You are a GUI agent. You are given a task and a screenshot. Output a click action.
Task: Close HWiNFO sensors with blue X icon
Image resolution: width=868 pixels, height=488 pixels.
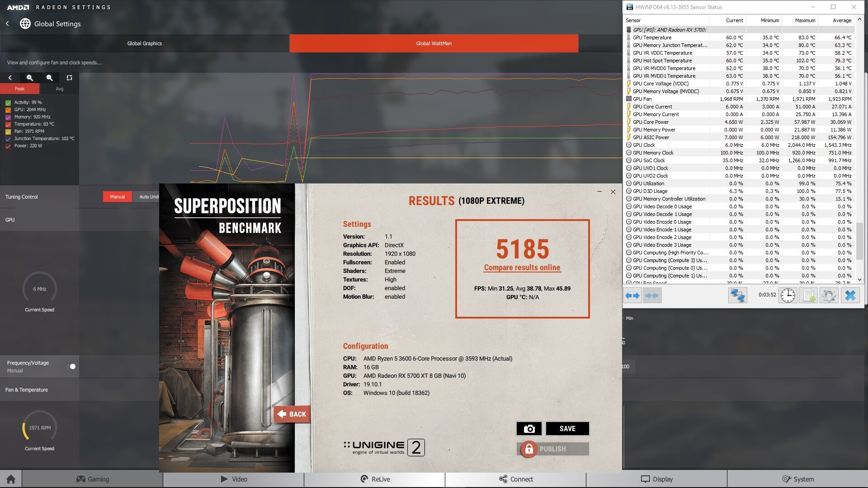[850, 296]
